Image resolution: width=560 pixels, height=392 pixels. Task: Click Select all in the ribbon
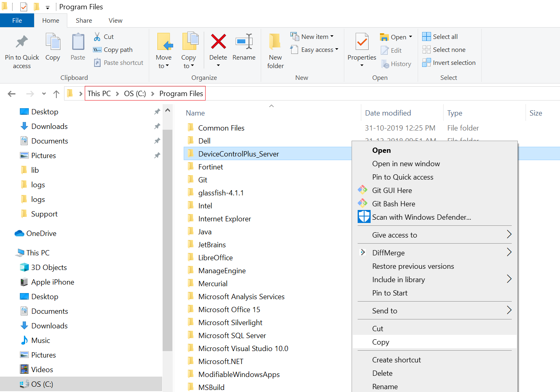click(440, 36)
